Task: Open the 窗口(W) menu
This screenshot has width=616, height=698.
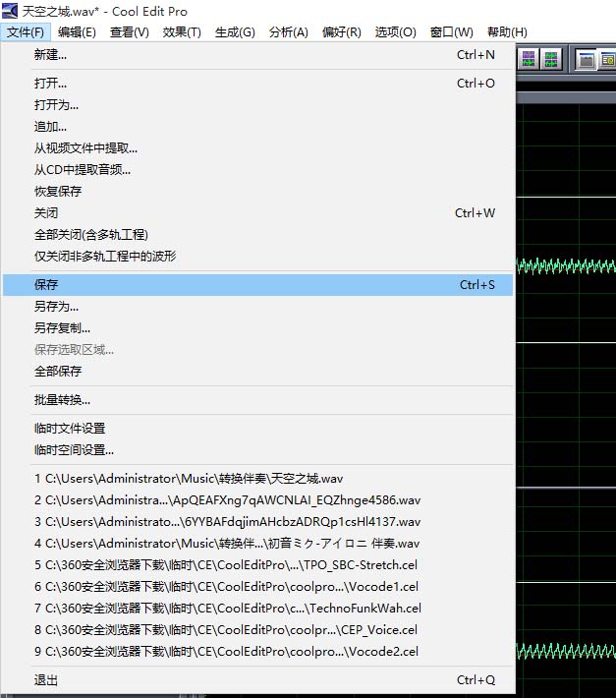Action: pyautogui.click(x=451, y=32)
